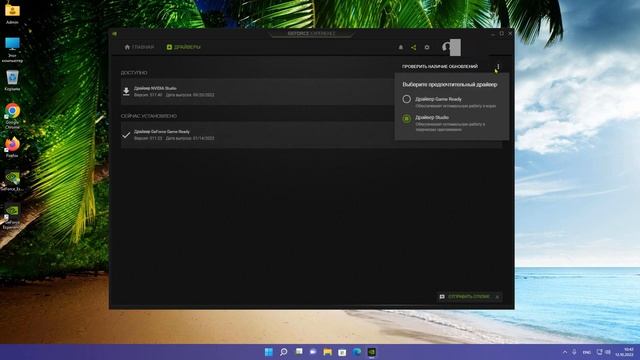This screenshot has height=360, width=640.
Task: Toggle the three-dot driver options menu
Action: pos(498,67)
